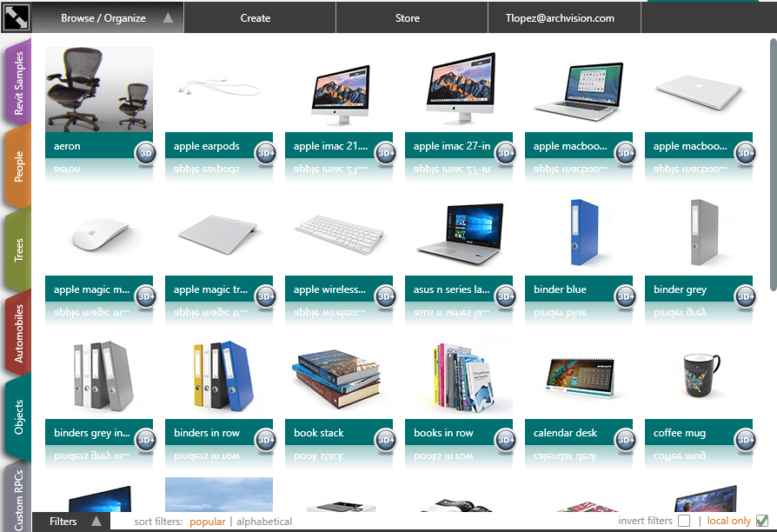Viewport: 777px width, 532px height.
Task: Sort filters by popular
Action: (207, 522)
